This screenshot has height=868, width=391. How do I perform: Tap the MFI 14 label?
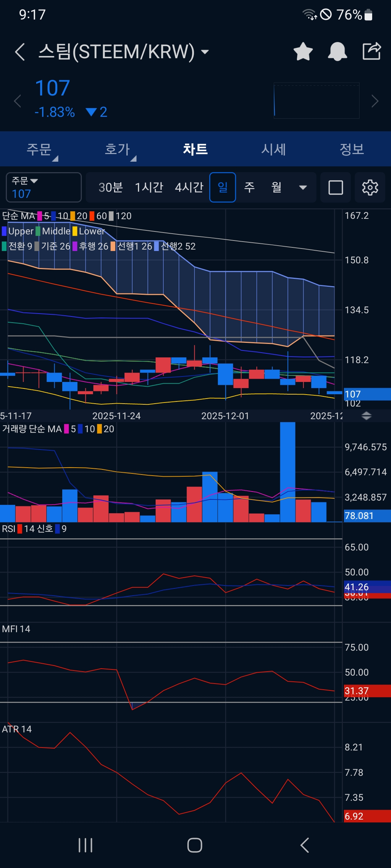[16, 629]
